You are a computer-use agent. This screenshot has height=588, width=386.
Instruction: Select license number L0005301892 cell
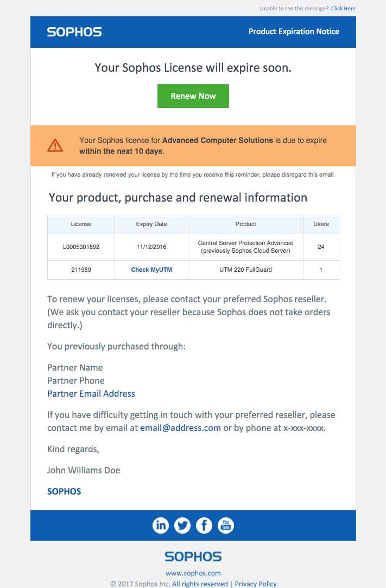[x=81, y=247]
